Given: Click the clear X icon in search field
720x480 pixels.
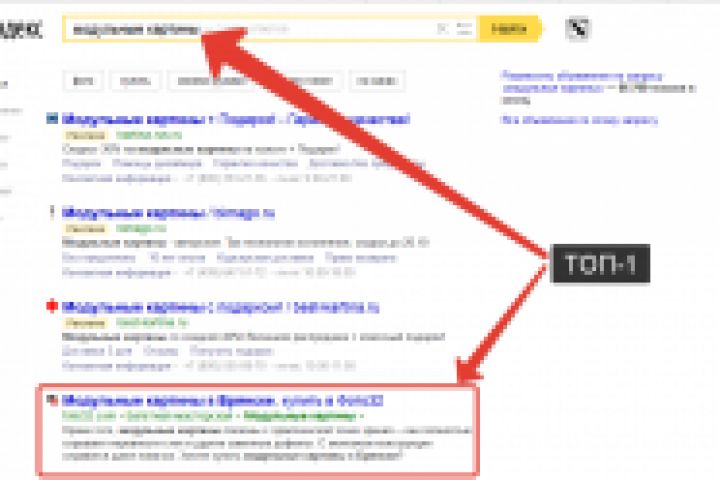Looking at the screenshot, I should click(442, 29).
